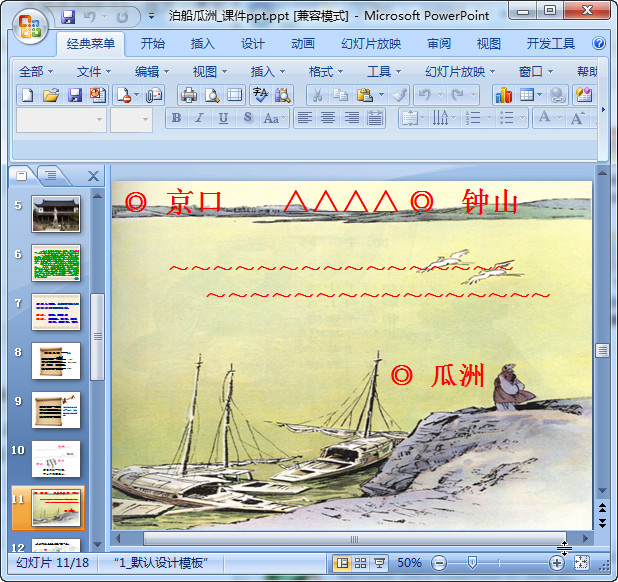Distribute text justify icon
This screenshot has height=582, width=618.
point(375,117)
